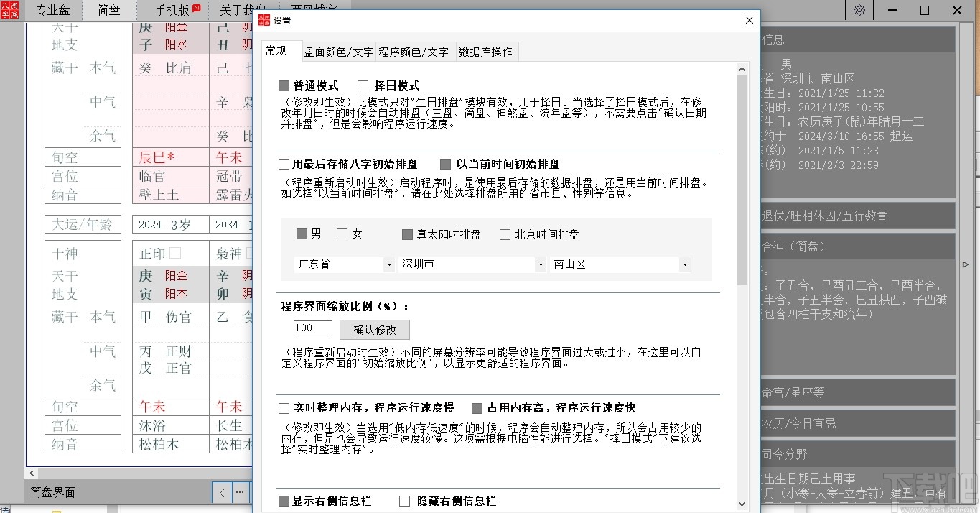980x513 pixels.
Task: Click the red seal icon on 设置 dialog title
Action: pyautogui.click(x=265, y=20)
